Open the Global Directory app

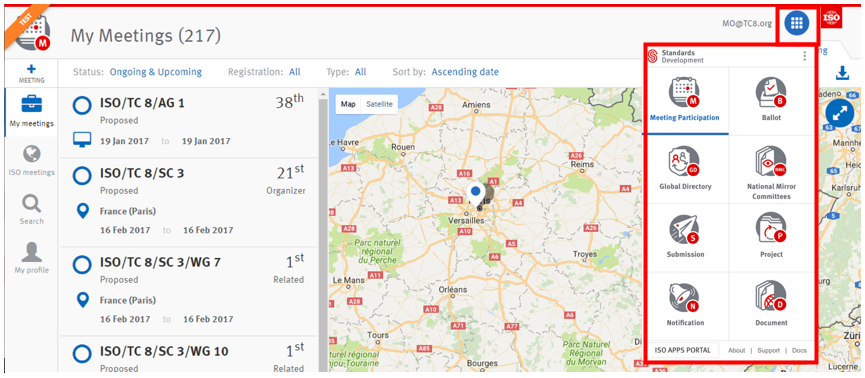coord(685,162)
